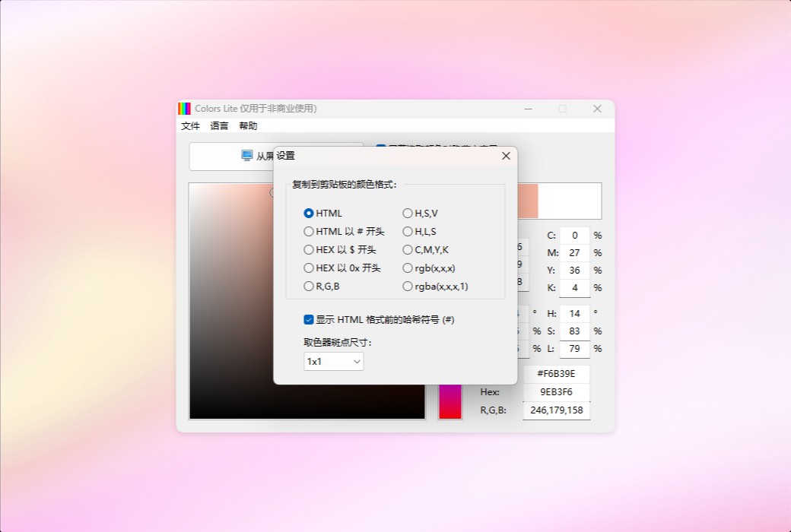The height and width of the screenshot is (532, 791).
Task: Click the R,G,B field showing 246,179,158
Action: tap(556, 410)
